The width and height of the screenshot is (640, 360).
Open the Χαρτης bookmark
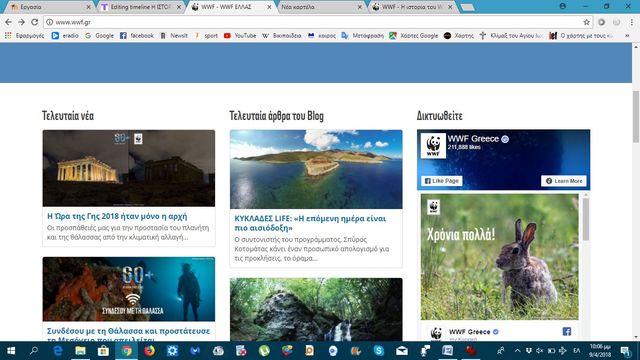(x=458, y=36)
